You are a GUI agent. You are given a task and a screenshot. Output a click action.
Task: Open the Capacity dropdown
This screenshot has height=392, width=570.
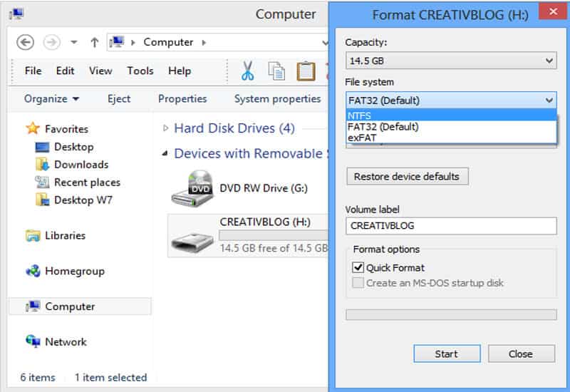pos(450,61)
